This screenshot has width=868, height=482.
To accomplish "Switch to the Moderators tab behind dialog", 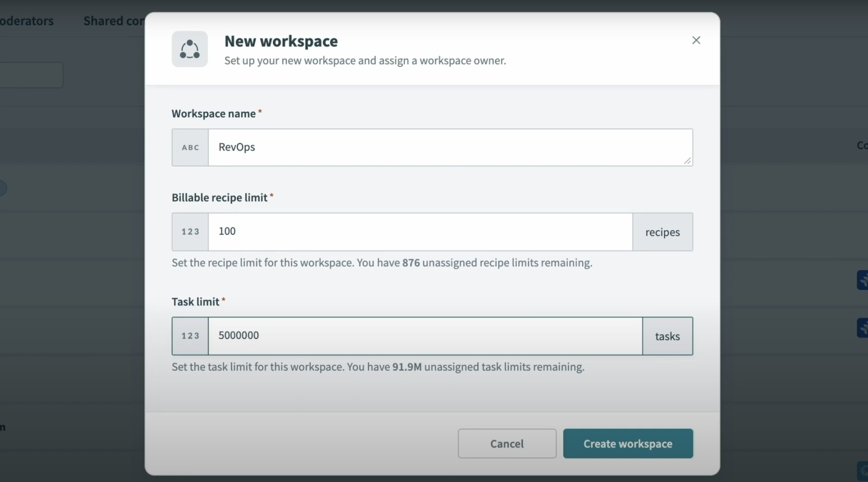I will tap(27, 21).
